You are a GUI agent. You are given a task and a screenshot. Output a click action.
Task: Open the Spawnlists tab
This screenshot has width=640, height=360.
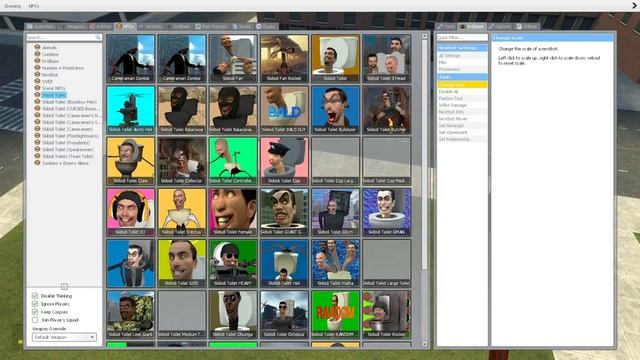coord(41,27)
